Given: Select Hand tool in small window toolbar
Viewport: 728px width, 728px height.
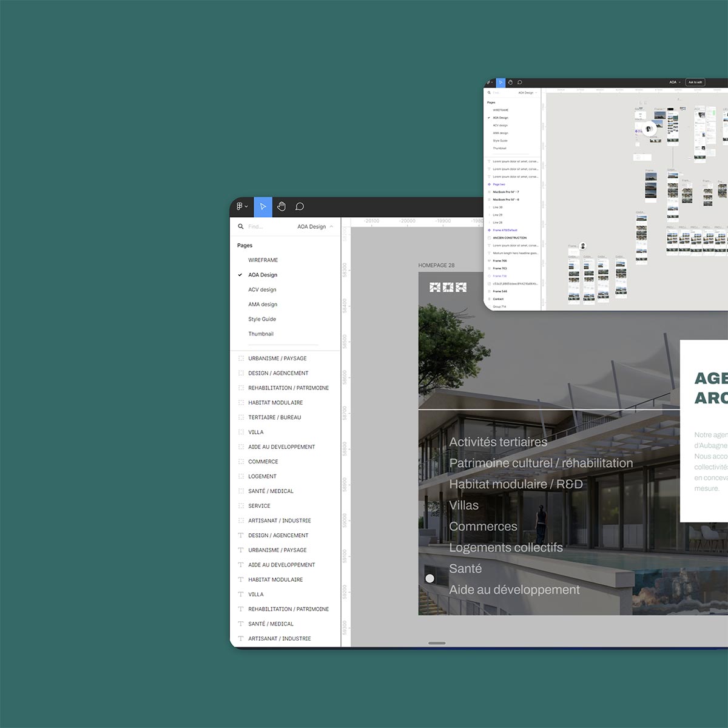Looking at the screenshot, I should coord(510,83).
